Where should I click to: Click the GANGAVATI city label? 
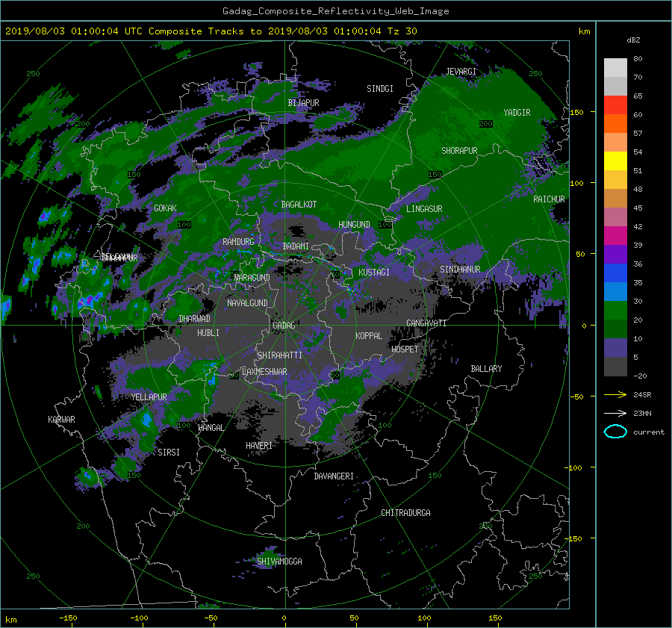point(426,323)
